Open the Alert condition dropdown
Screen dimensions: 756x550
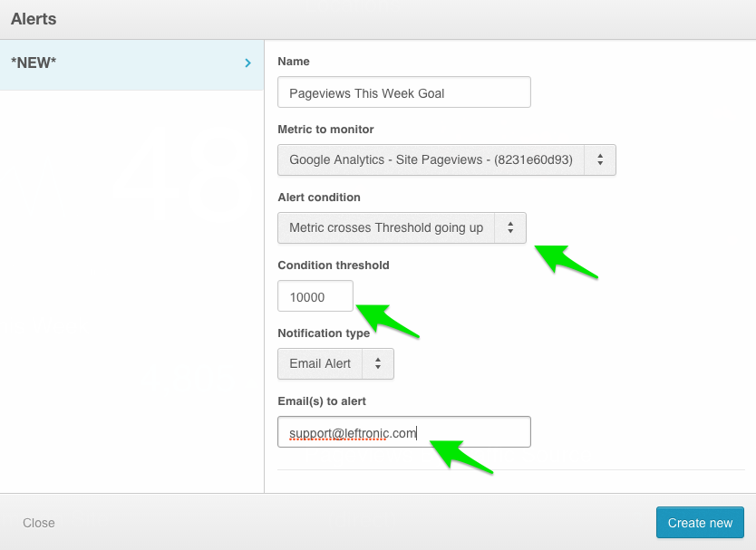click(x=402, y=228)
